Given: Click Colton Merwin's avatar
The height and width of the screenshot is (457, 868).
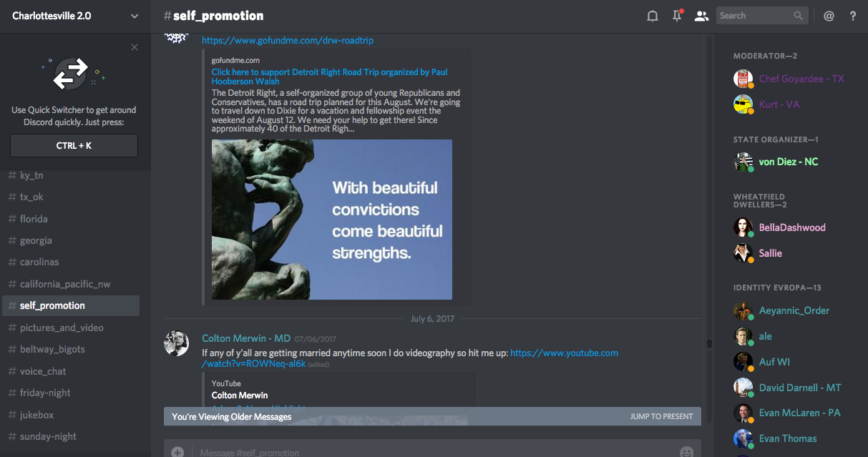Looking at the screenshot, I should [176, 343].
